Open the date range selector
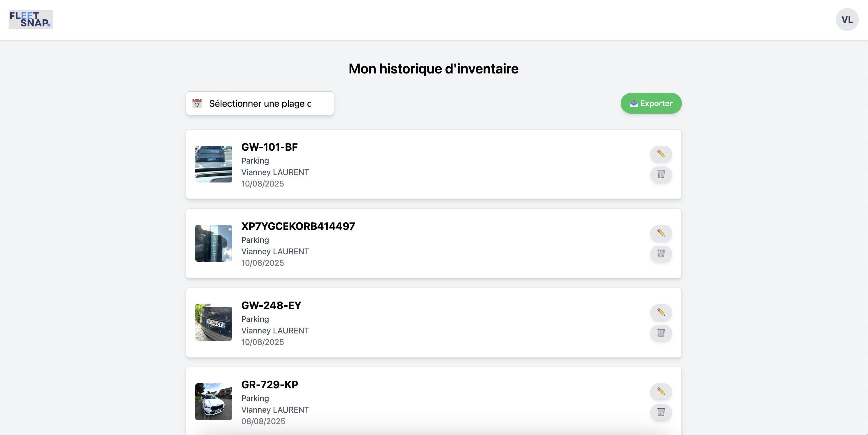The image size is (868, 435). click(x=260, y=103)
